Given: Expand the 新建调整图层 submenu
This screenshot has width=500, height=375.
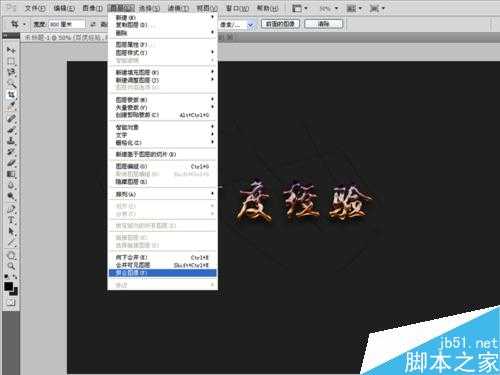Looking at the screenshot, I should click(x=163, y=80).
